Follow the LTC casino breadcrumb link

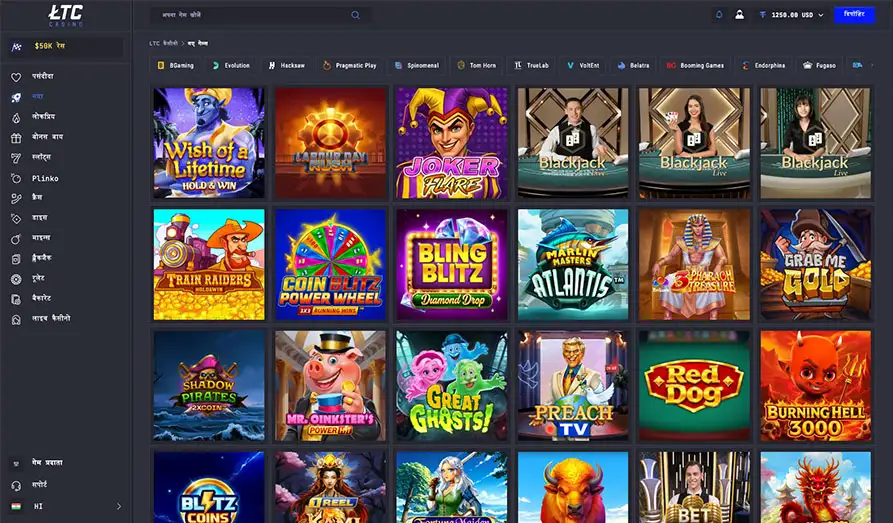(163, 43)
